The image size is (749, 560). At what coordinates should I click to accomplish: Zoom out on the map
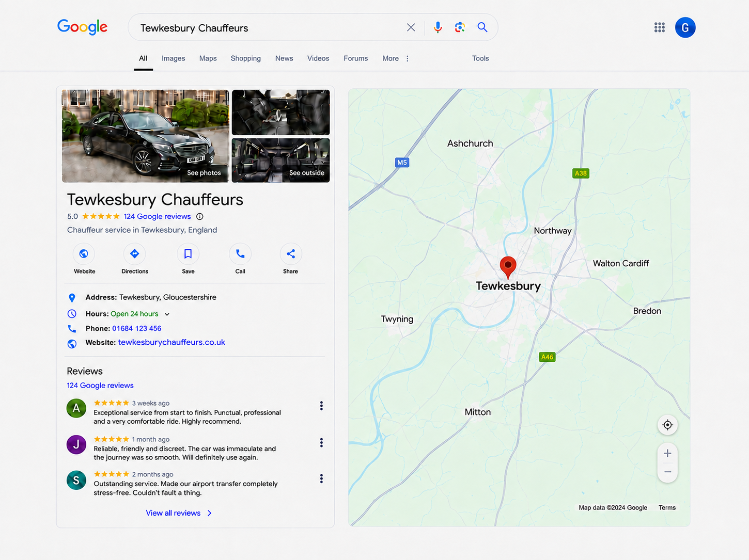click(x=667, y=472)
